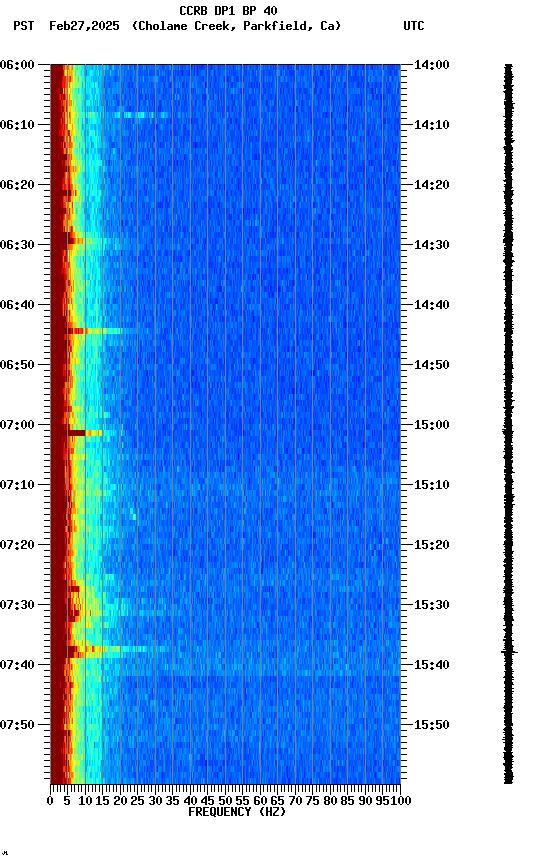Click the 14:00 UTC time label
The width and height of the screenshot is (552, 864).
[432, 66]
